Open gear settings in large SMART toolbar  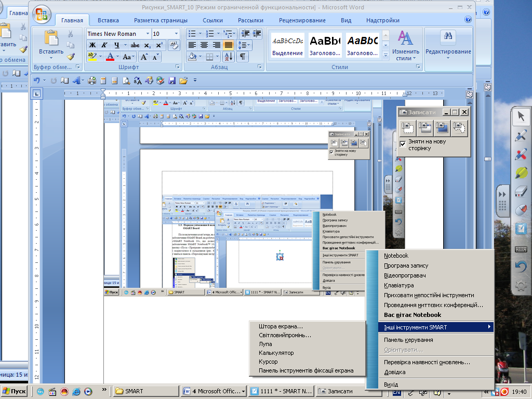[x=521, y=286]
